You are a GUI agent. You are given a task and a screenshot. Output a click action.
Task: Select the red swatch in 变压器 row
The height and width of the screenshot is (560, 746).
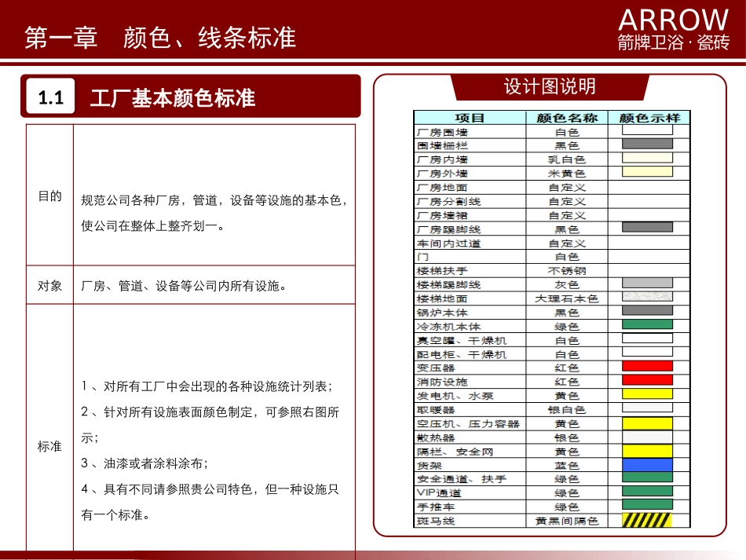click(x=647, y=367)
